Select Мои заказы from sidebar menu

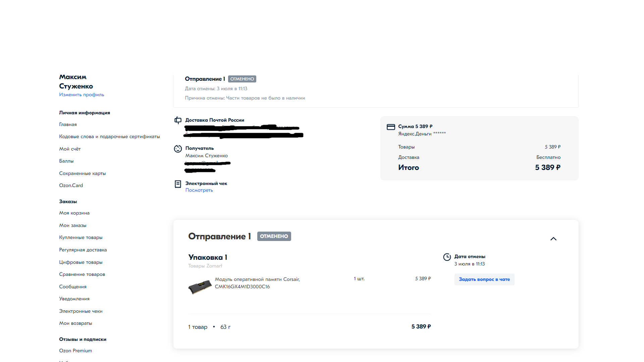click(73, 225)
